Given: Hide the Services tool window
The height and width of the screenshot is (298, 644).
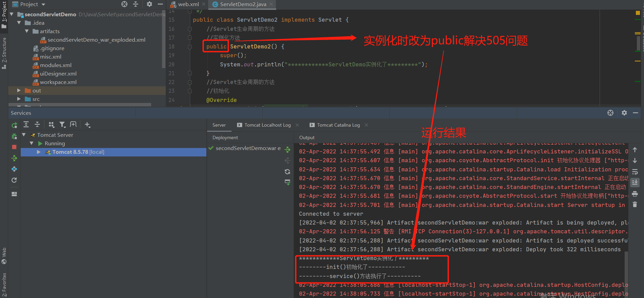Looking at the screenshot, I should 636,113.
